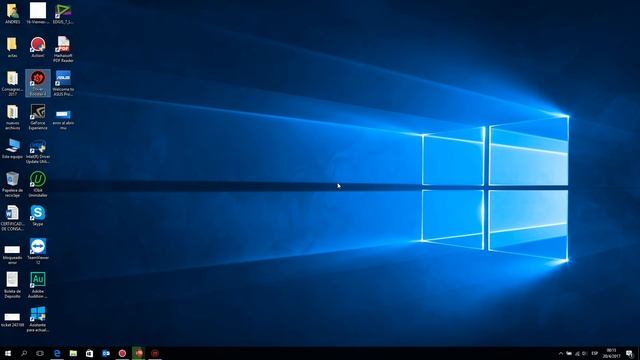This screenshot has width=640, height=360.
Task: Expand the hidden system tray icons chevron
Action: click(x=560, y=353)
